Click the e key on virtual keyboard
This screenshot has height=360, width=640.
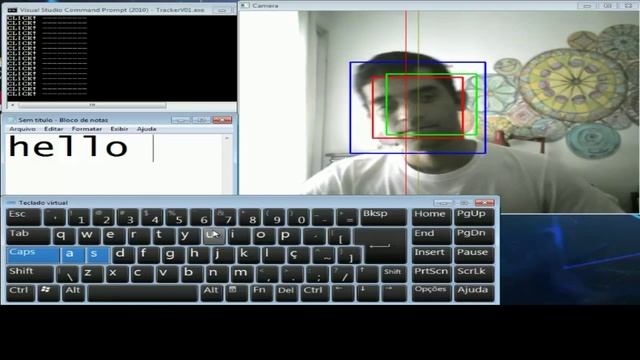click(113, 236)
